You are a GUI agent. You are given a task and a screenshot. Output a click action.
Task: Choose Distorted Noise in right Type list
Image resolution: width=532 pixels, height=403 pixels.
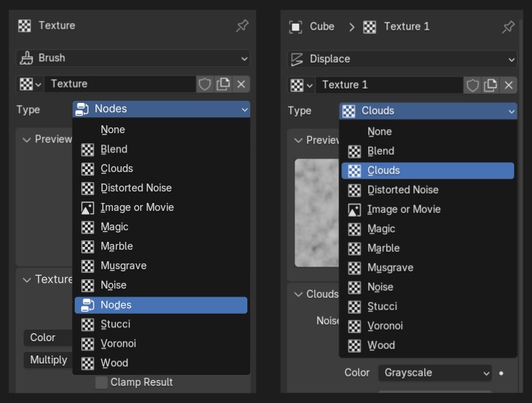click(x=428, y=190)
